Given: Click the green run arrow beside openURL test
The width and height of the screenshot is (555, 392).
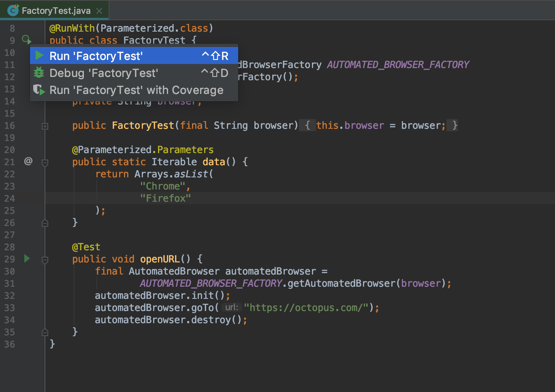Looking at the screenshot, I should tap(27, 258).
